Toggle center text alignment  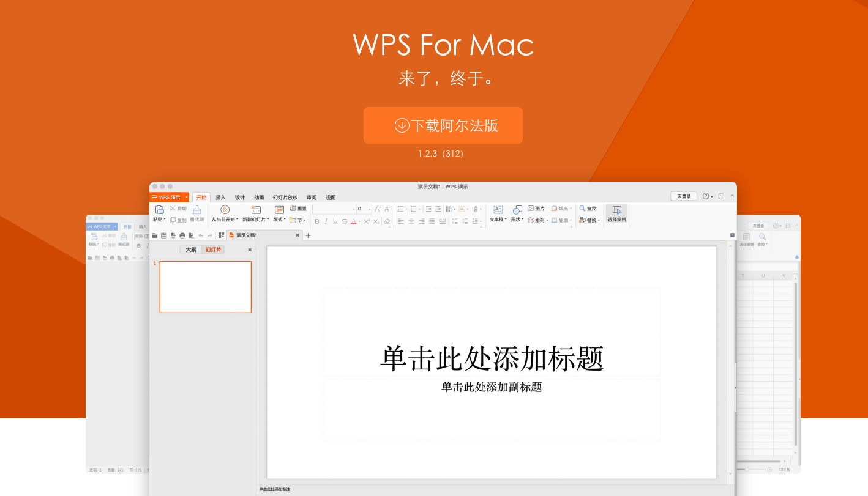pos(411,221)
